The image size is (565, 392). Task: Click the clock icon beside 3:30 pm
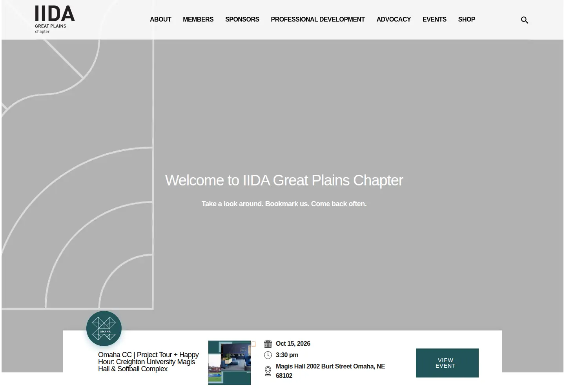tap(268, 355)
